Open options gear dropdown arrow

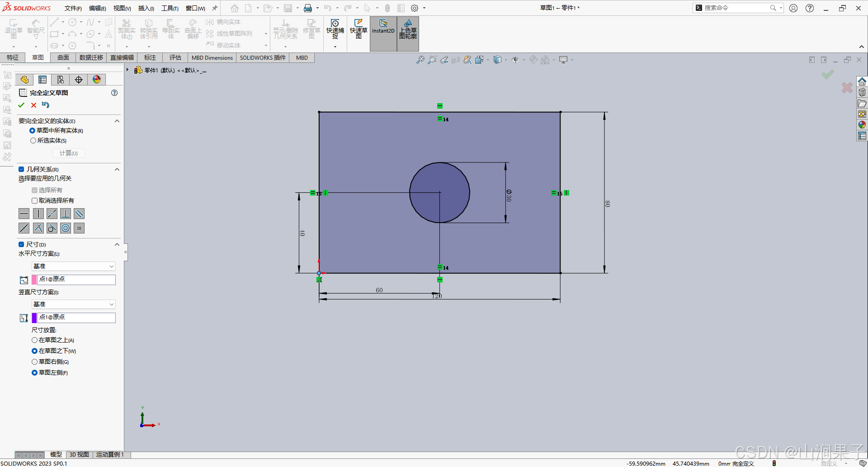click(x=424, y=8)
